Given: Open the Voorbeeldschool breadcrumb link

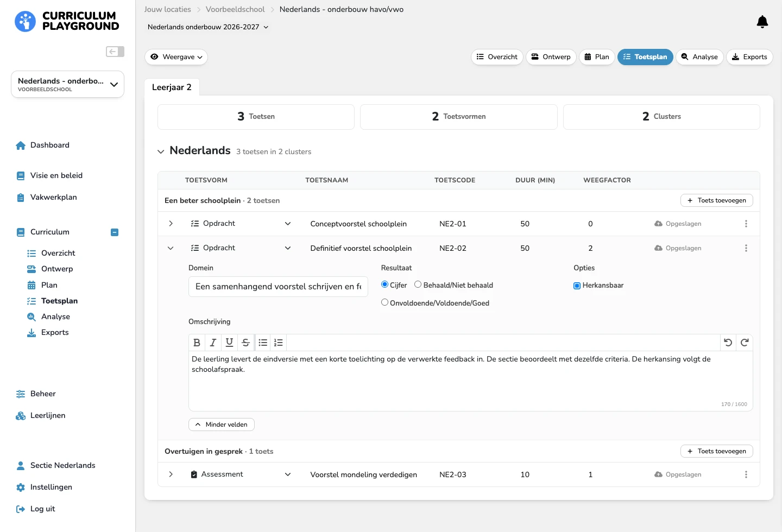Looking at the screenshot, I should click(x=235, y=9).
